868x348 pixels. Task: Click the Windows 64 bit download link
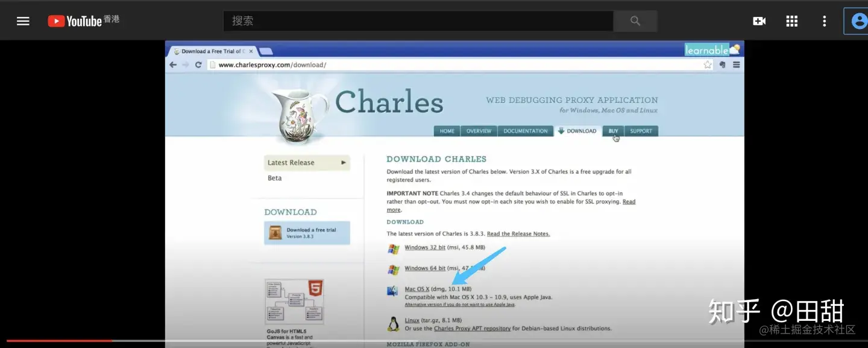point(425,268)
